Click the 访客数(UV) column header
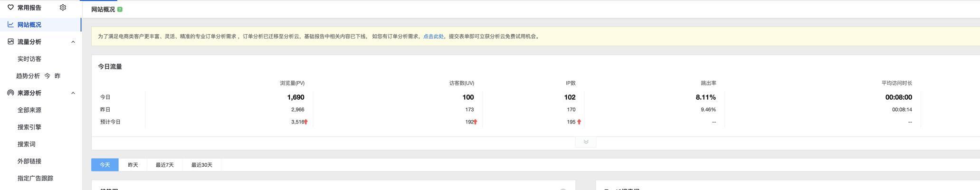 click(462, 83)
